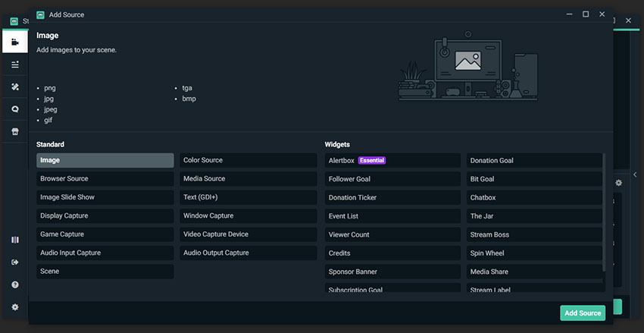The image size is (644, 333).
Task: Choose Text (GDI+) source
Action: 248,197
